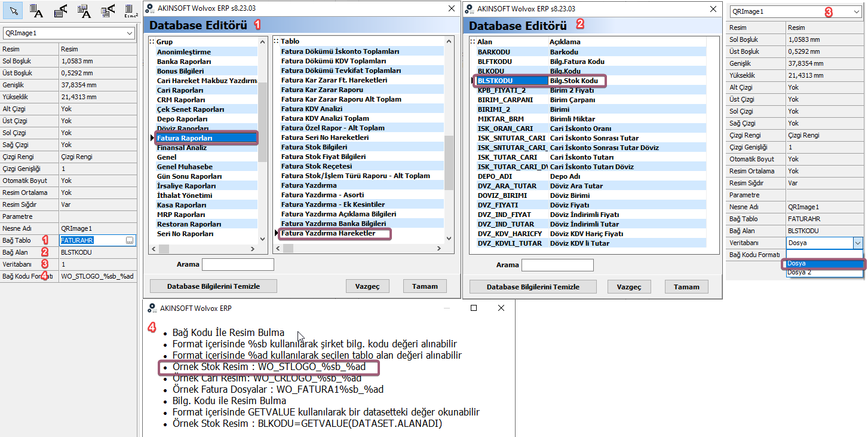Click Database Bilgilerini Temizle in the Grup/Tablo window
Viewport: 868px width, 437px height.
coord(213,286)
